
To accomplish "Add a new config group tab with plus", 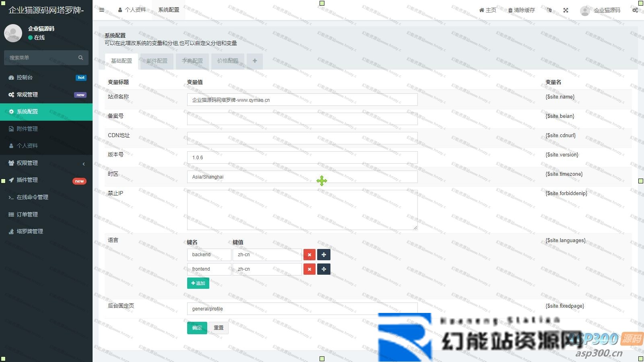I will [x=255, y=61].
